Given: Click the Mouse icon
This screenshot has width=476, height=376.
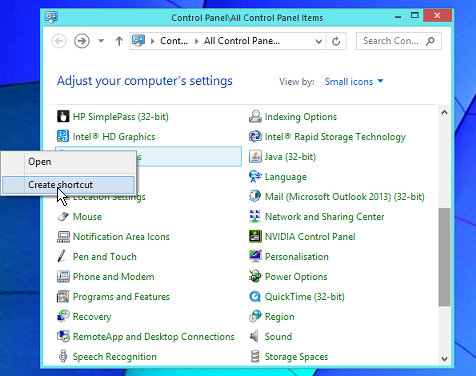Looking at the screenshot, I should point(63,217).
